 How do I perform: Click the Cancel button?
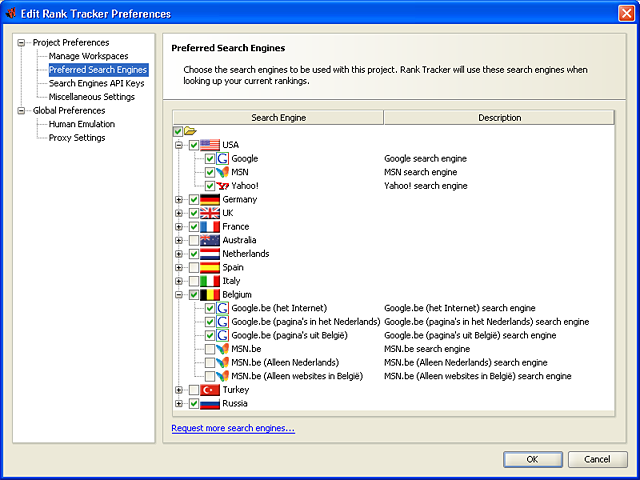point(598,459)
